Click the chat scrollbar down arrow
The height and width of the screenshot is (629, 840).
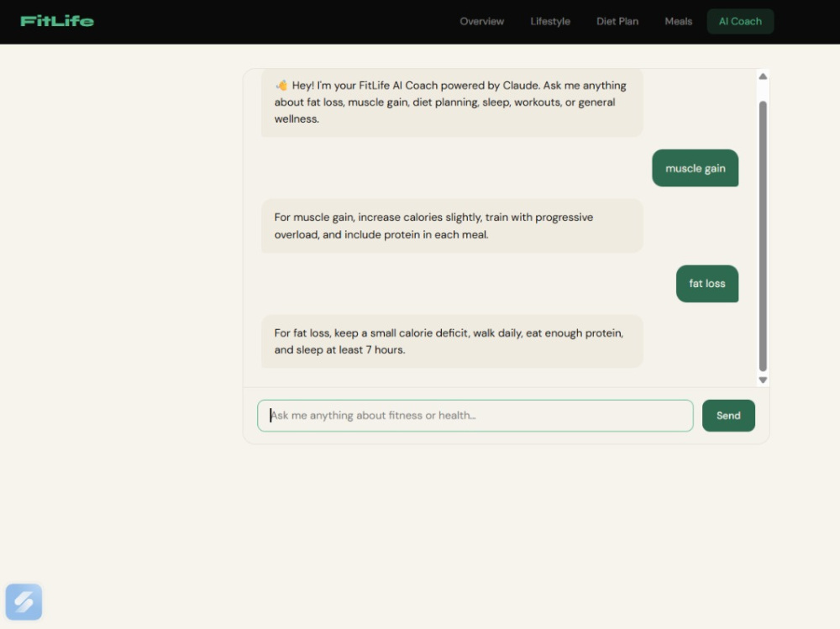tap(763, 380)
